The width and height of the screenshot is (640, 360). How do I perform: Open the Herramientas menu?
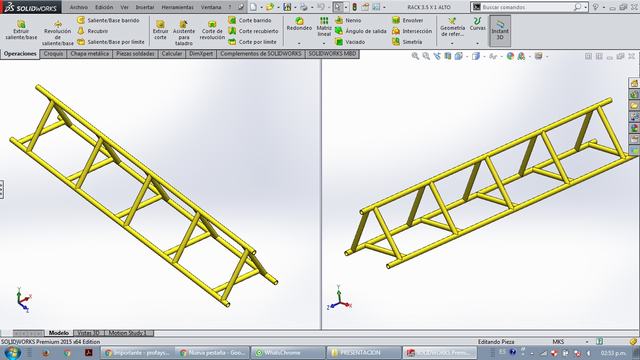pos(178,7)
